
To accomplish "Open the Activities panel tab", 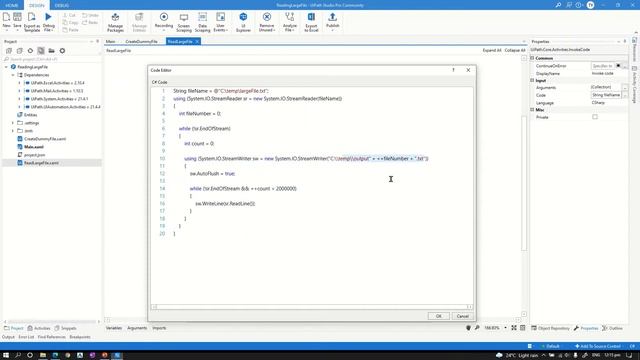I will 39,328.
